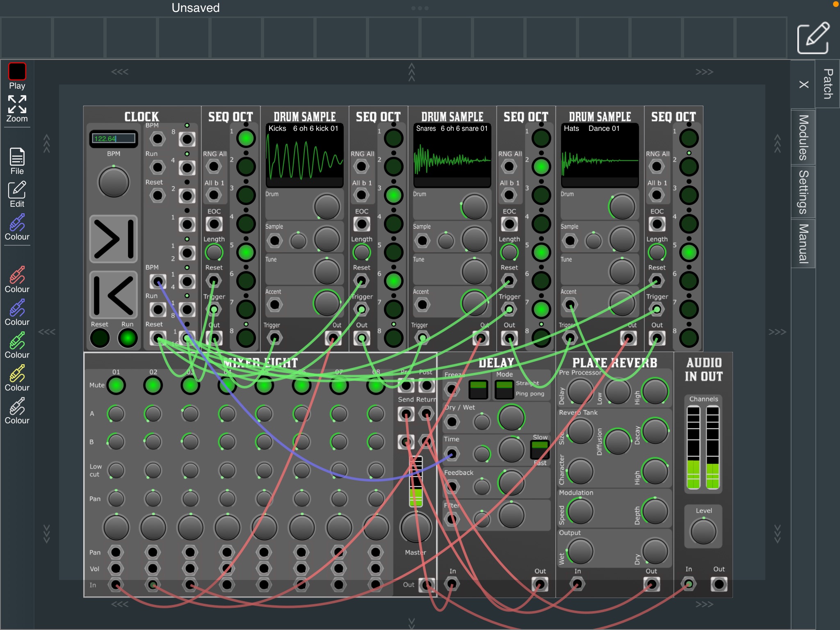Image resolution: width=840 pixels, height=630 pixels.
Task: Open the File document icon
Action: pyautogui.click(x=17, y=157)
